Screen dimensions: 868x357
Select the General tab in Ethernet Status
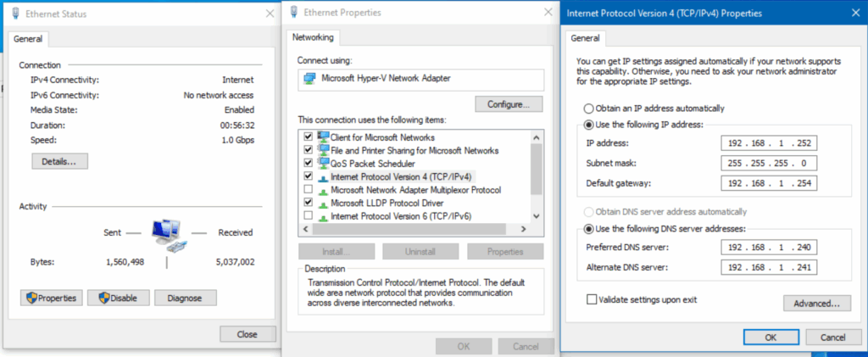(x=29, y=39)
